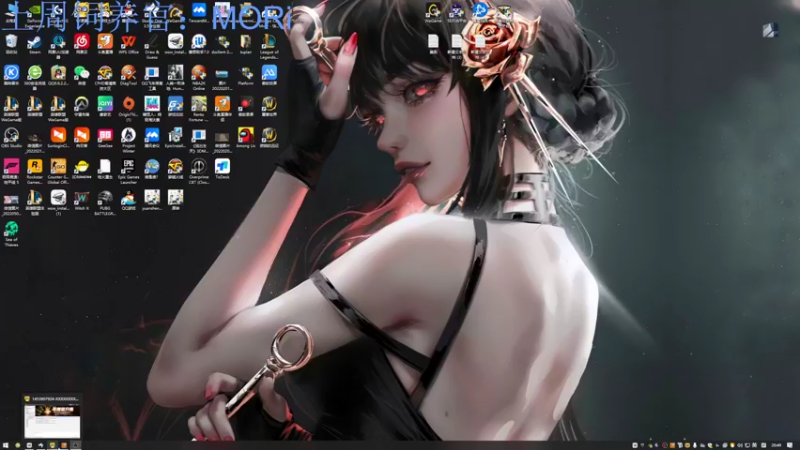Open the Windows Start button
Screen dimensions: 800x450
point(5,445)
